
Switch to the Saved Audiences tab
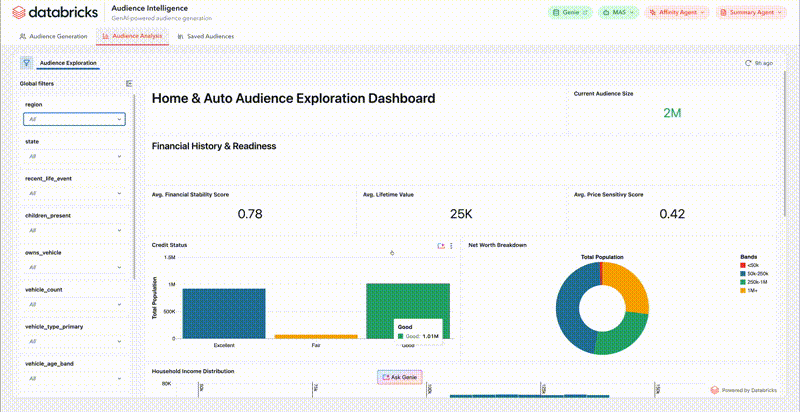pos(206,36)
